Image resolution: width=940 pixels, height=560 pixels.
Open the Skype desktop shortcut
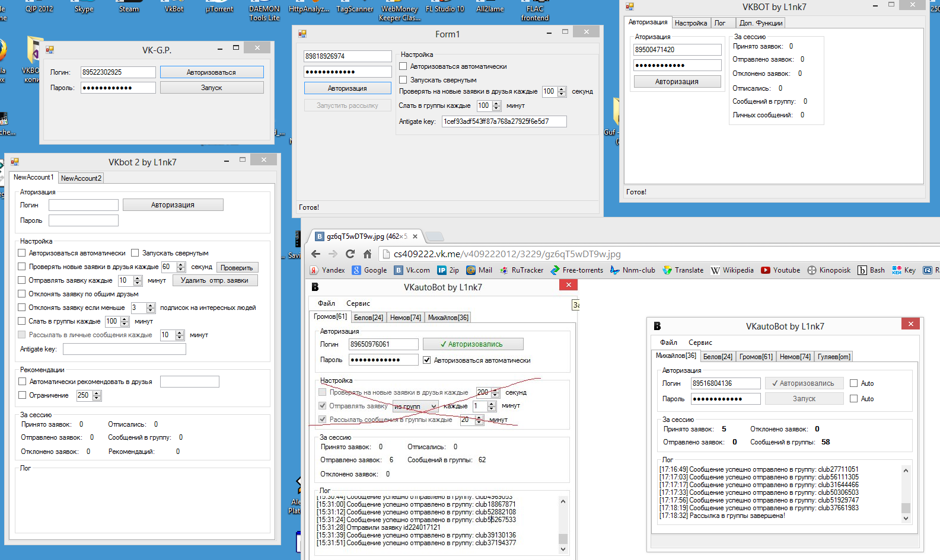click(x=84, y=8)
